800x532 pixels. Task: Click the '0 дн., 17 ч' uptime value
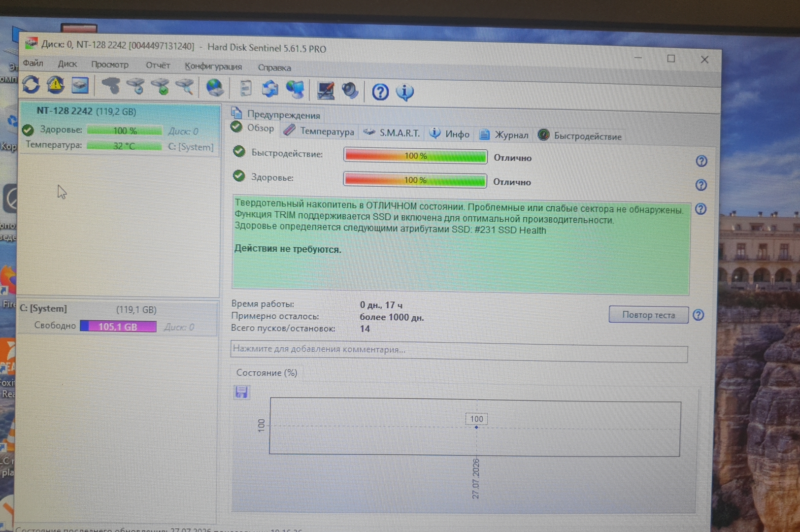pyautogui.click(x=381, y=305)
